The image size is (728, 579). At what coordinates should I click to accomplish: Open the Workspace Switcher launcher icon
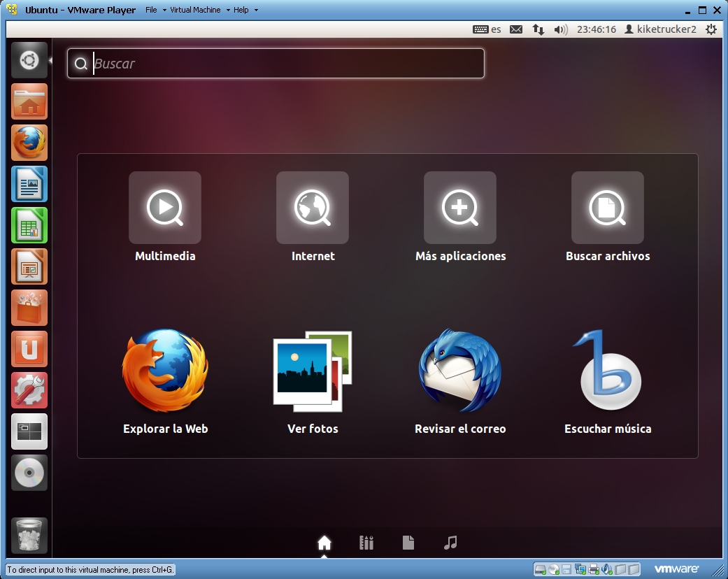[29, 432]
